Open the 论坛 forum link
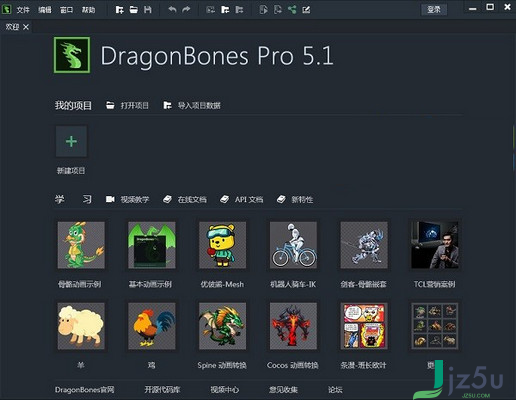 (335, 389)
